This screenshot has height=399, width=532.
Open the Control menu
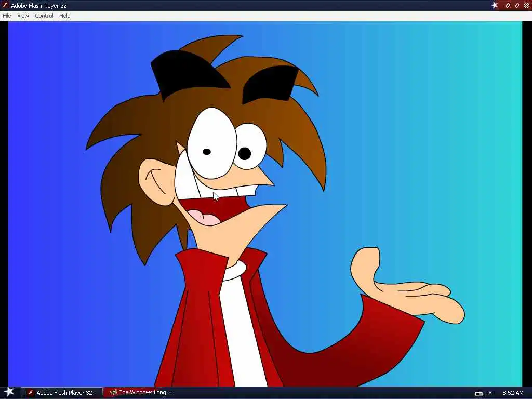pyautogui.click(x=44, y=16)
